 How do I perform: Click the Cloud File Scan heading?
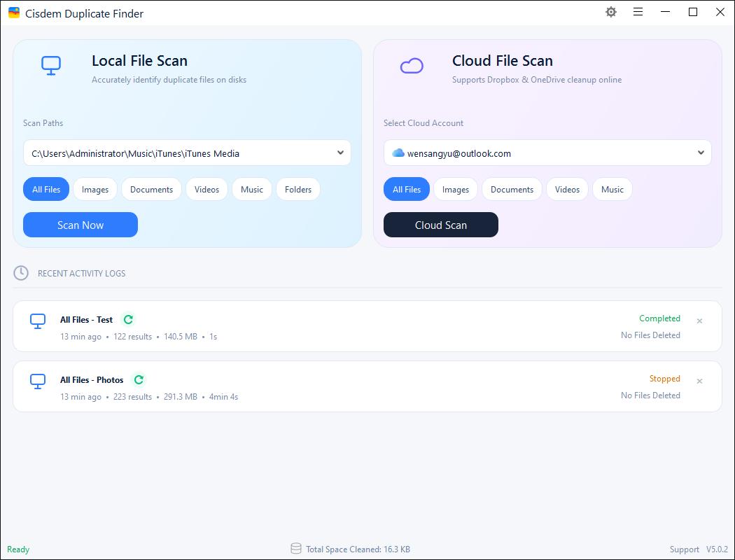click(x=503, y=60)
